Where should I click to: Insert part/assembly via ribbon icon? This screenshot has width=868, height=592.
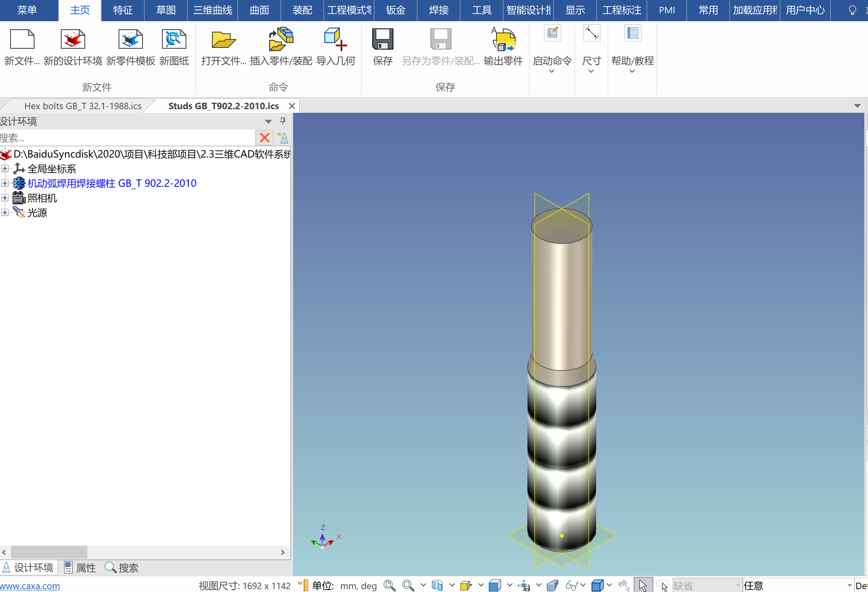(x=281, y=39)
